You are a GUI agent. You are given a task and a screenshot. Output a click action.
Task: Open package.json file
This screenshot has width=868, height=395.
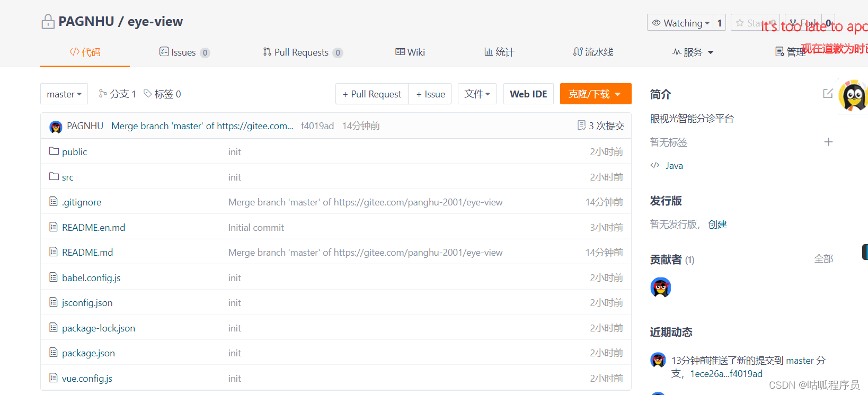[88, 353]
